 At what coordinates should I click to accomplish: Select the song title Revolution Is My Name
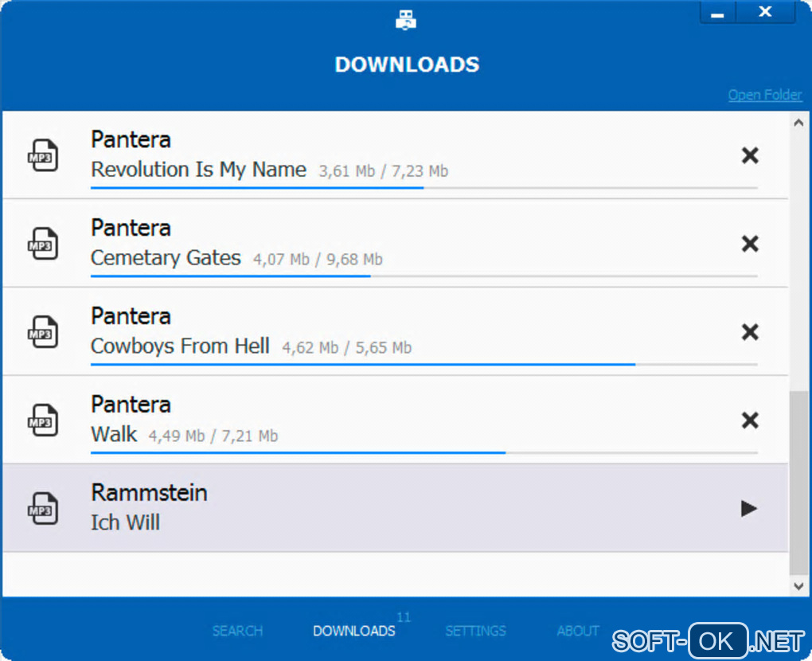pos(199,170)
